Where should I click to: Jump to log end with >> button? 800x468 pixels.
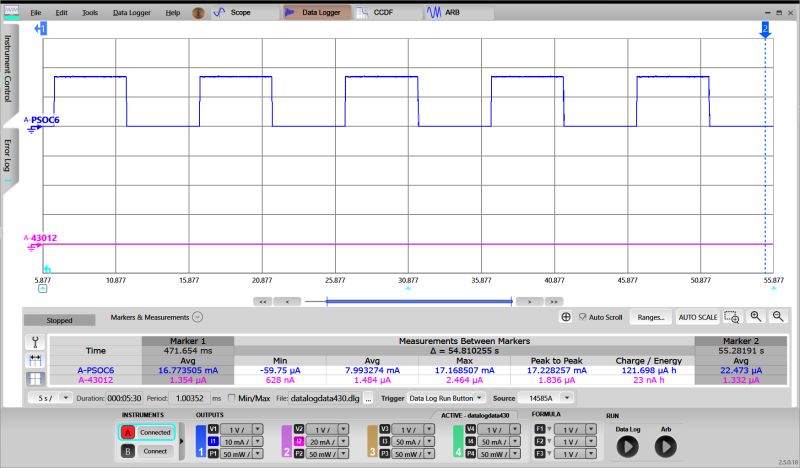pyautogui.click(x=554, y=302)
